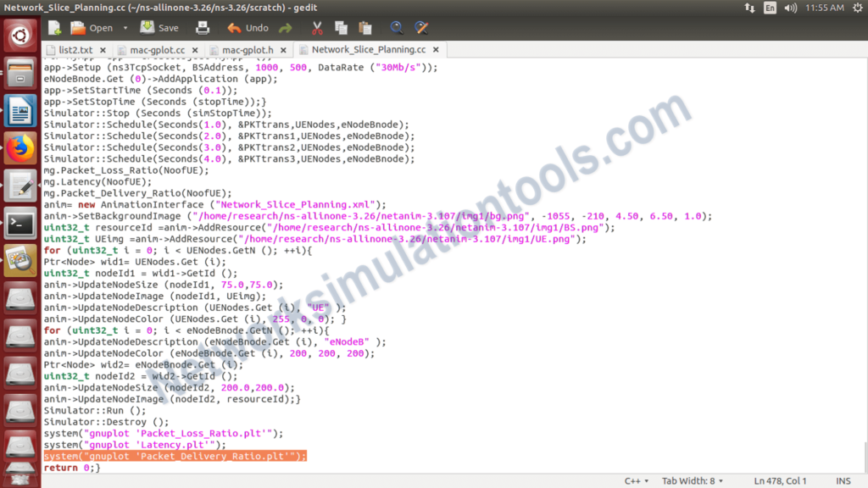
Task: Copy the selected text
Action: pyautogui.click(x=340, y=27)
